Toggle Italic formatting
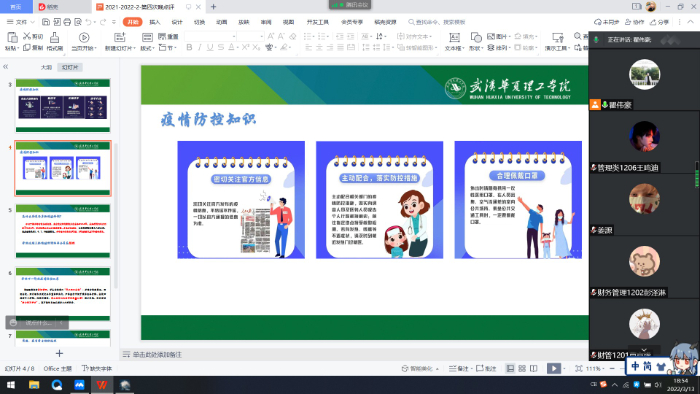The height and width of the screenshot is (394, 700). pos(200,47)
